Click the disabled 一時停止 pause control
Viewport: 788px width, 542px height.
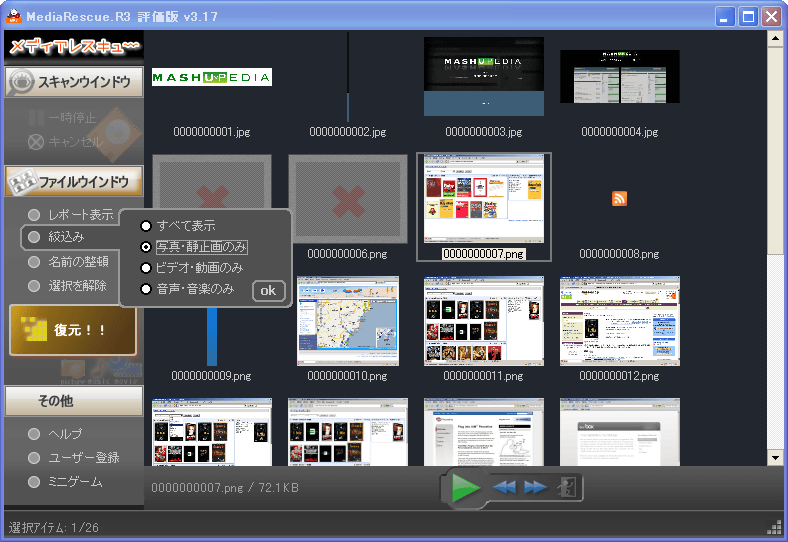[62, 118]
